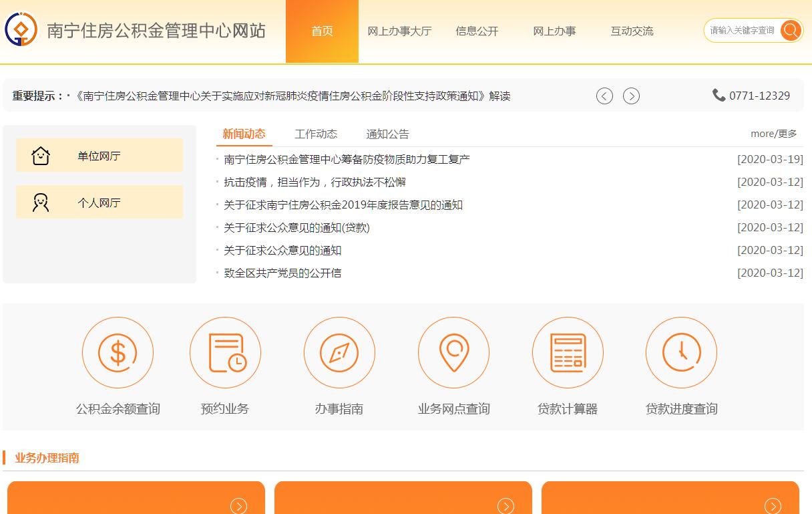Open the 贷款进度查询 clock icon
This screenshot has height=514, width=812.
click(x=681, y=352)
